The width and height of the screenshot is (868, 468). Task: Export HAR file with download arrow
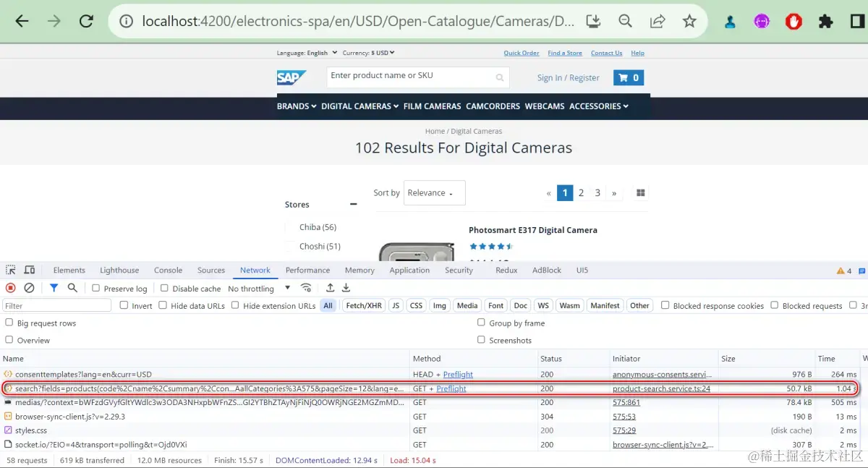tap(346, 288)
